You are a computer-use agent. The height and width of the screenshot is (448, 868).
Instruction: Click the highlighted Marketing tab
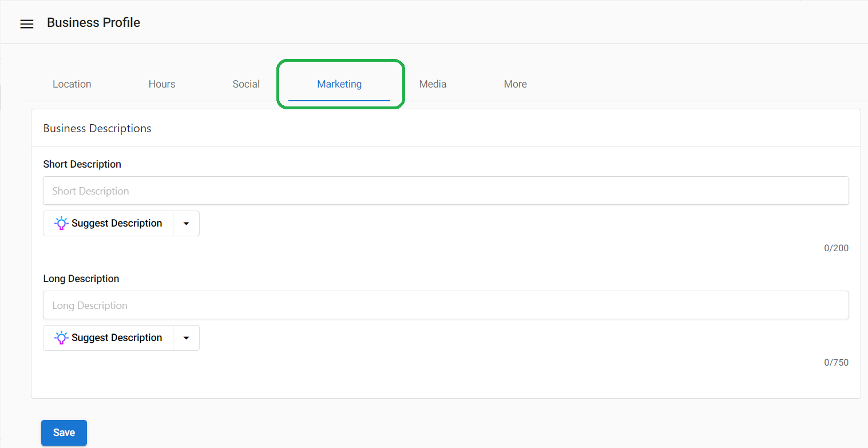coord(339,84)
